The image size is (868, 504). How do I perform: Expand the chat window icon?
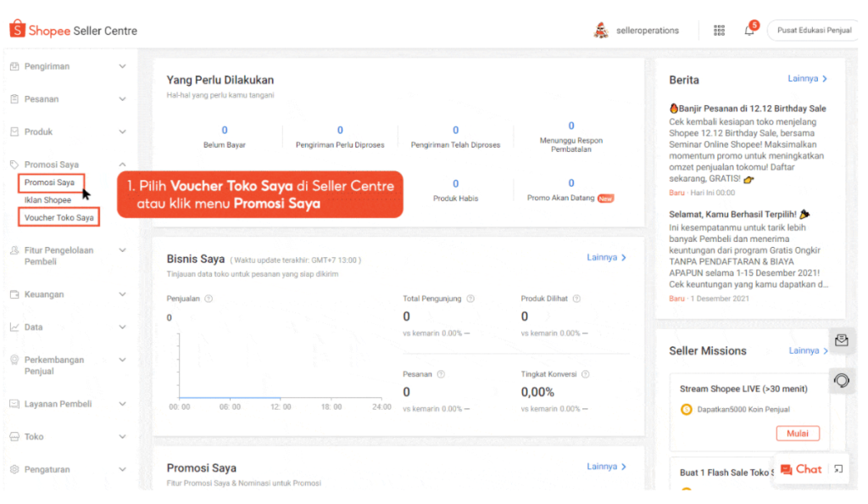click(838, 469)
